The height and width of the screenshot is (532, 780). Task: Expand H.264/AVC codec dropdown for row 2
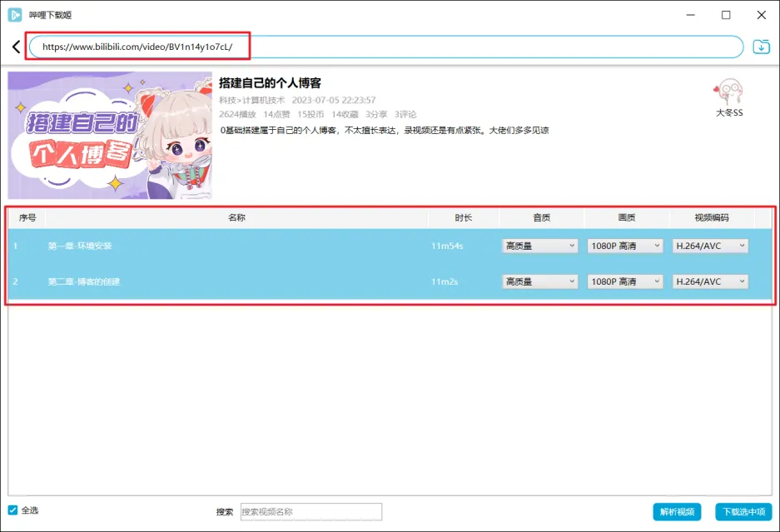[x=710, y=281]
